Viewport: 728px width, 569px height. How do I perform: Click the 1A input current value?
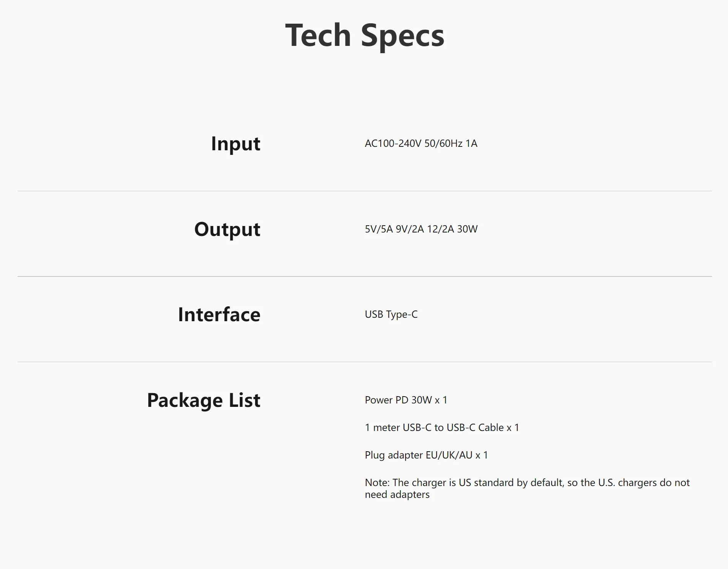pyautogui.click(x=471, y=144)
